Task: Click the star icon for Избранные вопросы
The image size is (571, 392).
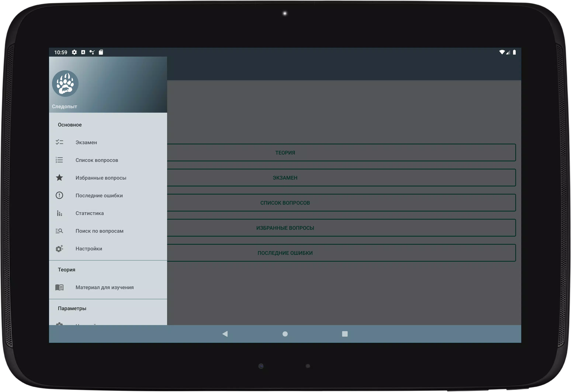Action: 59,178
